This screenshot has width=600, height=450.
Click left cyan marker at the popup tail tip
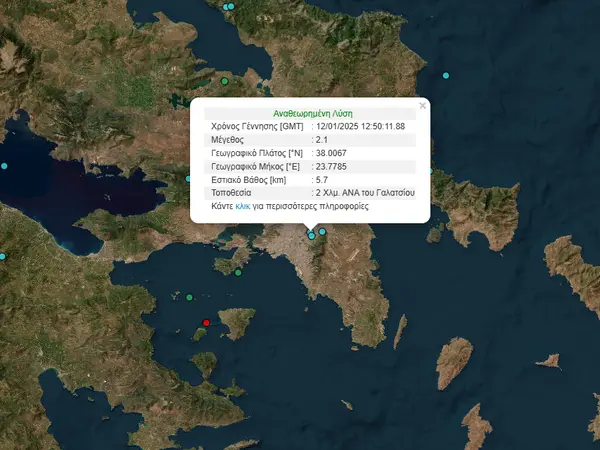point(312,236)
